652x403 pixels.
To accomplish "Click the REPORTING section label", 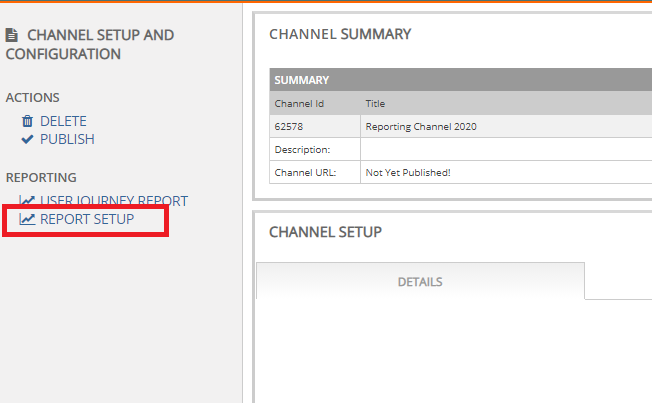I will (41, 178).
